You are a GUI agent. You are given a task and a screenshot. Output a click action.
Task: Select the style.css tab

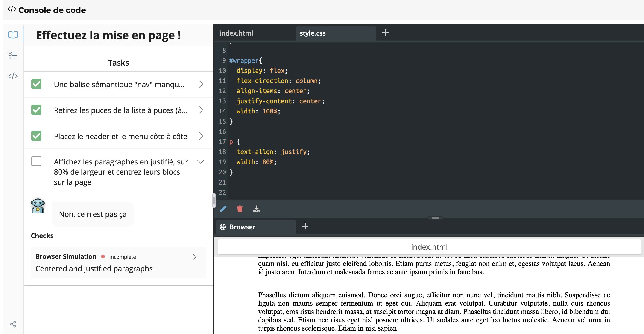coord(313,33)
